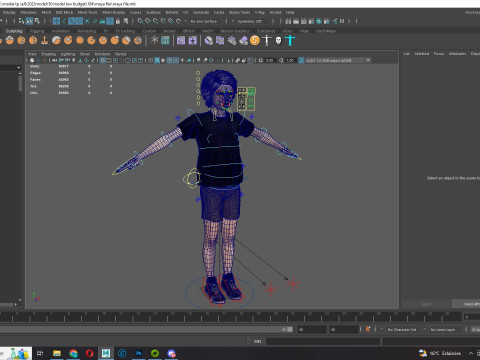Click the Load Attributes button
Image resolution: width=480 pixels, height=360 pixels.
click(467, 304)
